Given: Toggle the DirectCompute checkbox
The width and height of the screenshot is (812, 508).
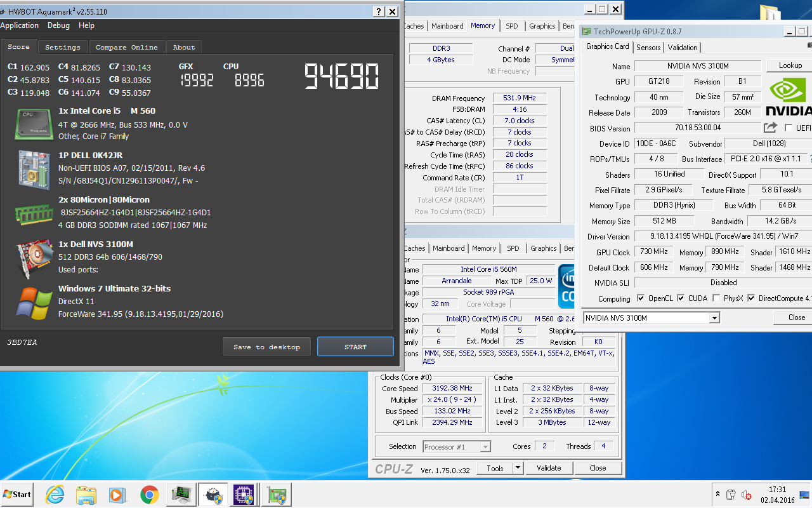Looking at the screenshot, I should pos(751,298).
